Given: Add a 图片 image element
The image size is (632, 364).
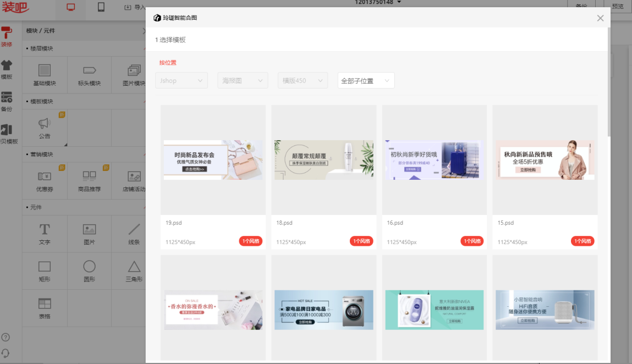Looking at the screenshot, I should (x=90, y=234).
